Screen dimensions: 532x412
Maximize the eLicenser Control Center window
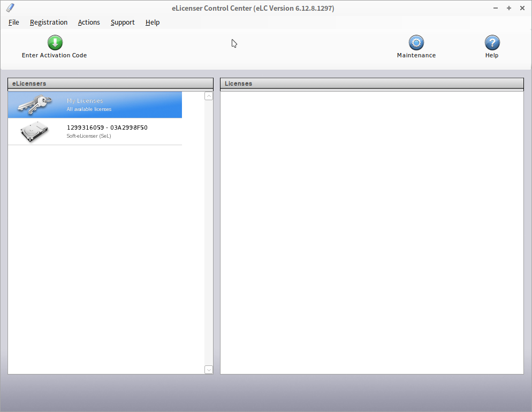point(509,8)
